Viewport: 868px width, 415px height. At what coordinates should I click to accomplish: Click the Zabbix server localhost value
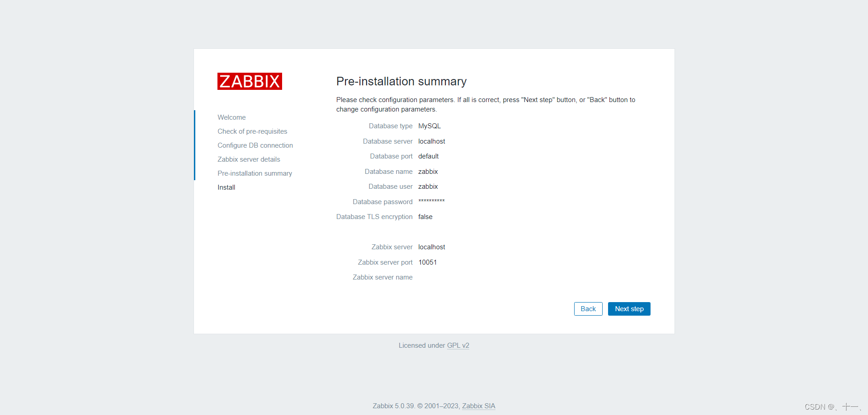click(432, 247)
